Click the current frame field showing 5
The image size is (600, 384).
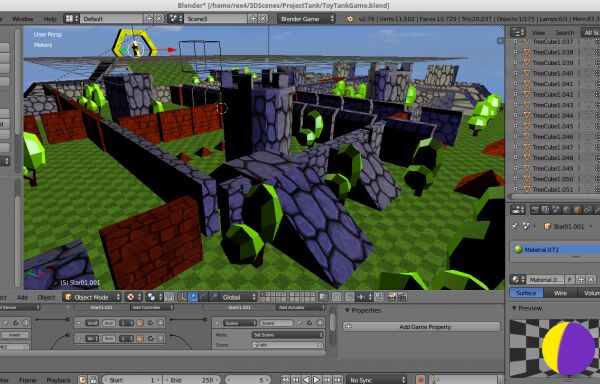tap(249, 380)
